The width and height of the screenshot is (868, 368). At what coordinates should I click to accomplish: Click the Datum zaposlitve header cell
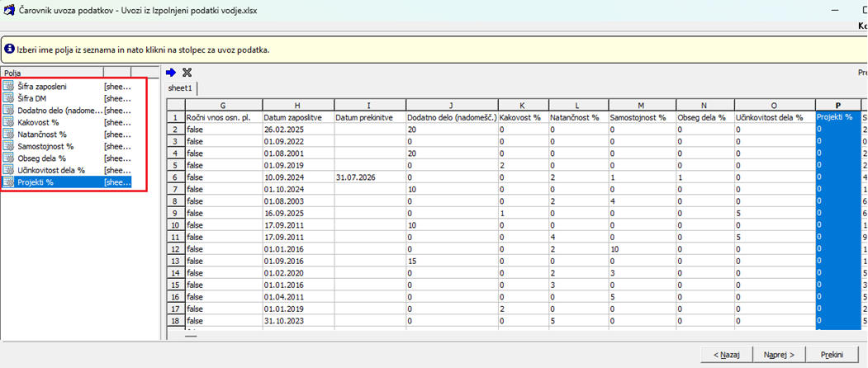[x=298, y=117]
